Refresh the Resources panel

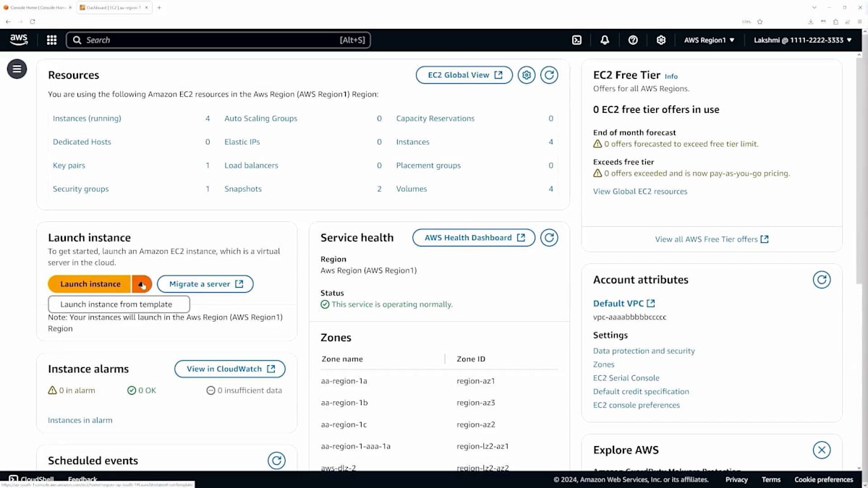point(549,75)
